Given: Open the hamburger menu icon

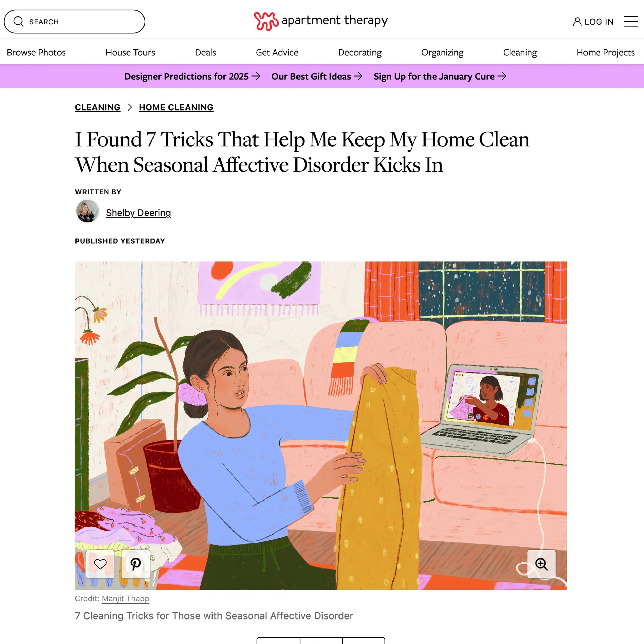Looking at the screenshot, I should pyautogui.click(x=631, y=22).
